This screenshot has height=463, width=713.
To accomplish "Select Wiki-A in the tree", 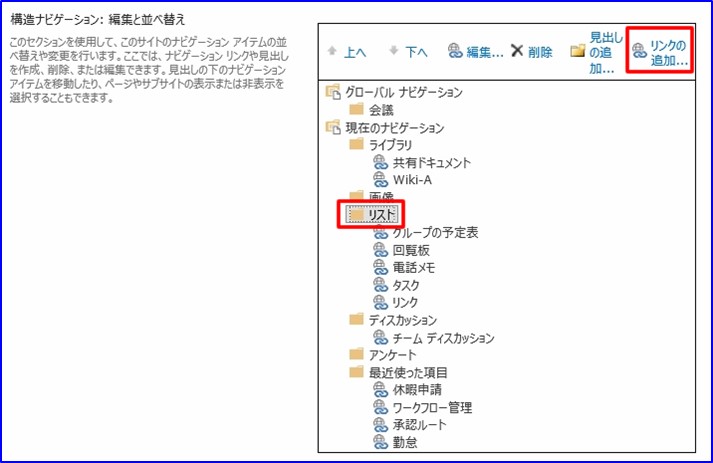I will pos(412,180).
